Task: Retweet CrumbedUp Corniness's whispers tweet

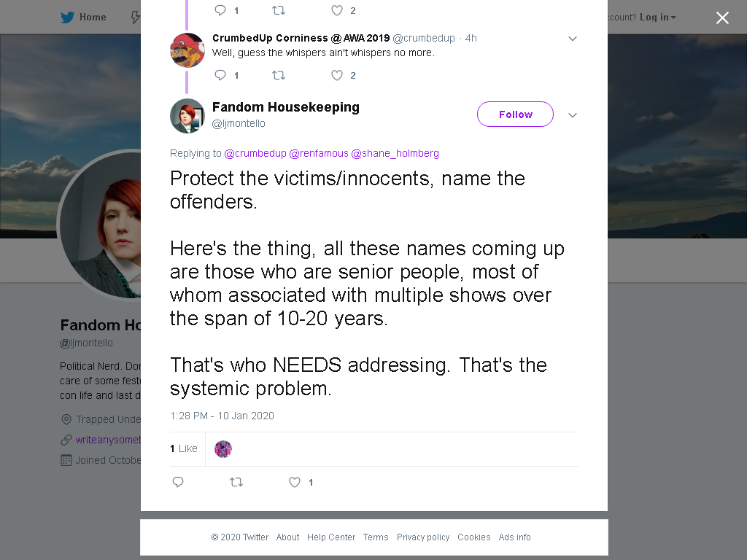Action: click(279, 75)
